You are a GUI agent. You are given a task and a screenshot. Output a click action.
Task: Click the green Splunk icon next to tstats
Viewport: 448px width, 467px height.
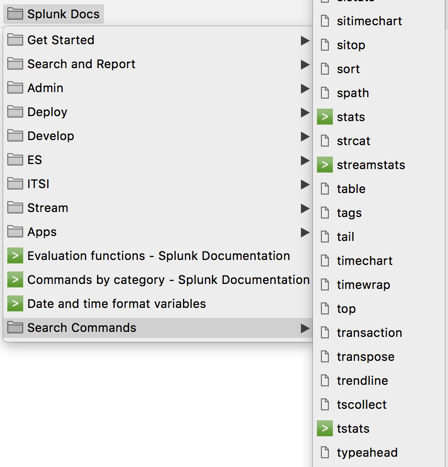(325, 429)
